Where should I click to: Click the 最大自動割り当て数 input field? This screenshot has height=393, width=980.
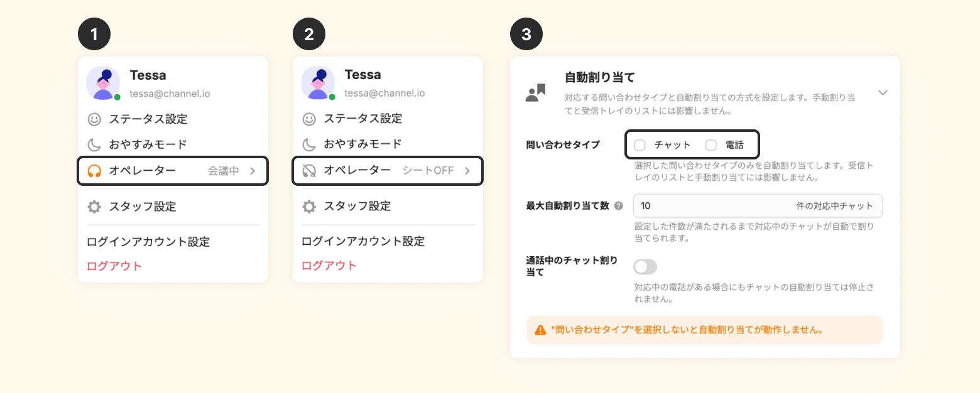coord(710,206)
